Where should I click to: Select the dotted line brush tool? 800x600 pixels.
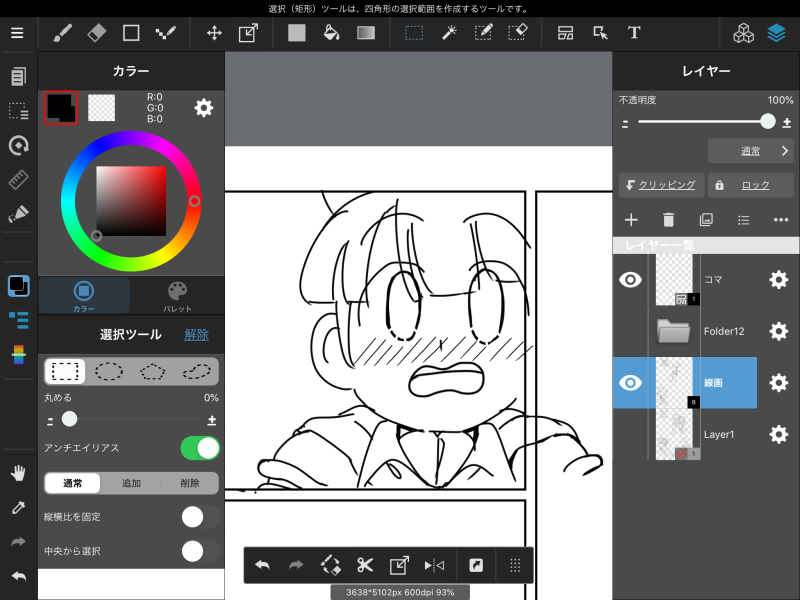pos(166,33)
